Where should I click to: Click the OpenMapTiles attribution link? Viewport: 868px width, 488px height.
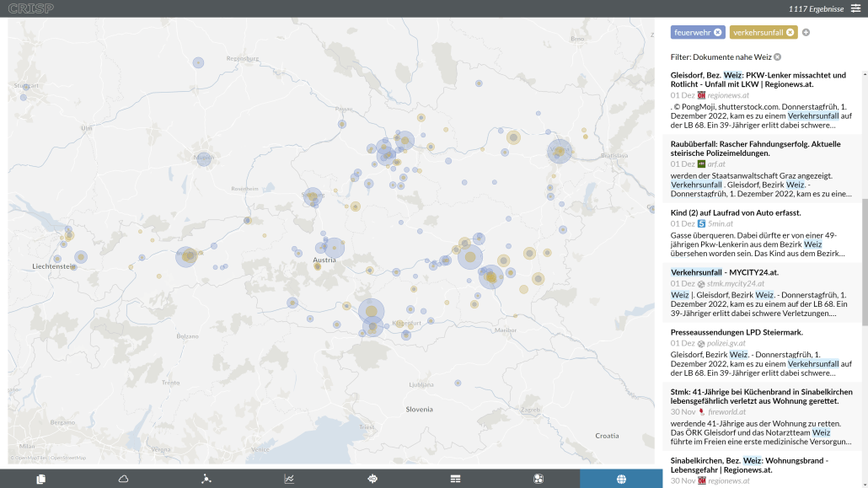(x=29, y=459)
